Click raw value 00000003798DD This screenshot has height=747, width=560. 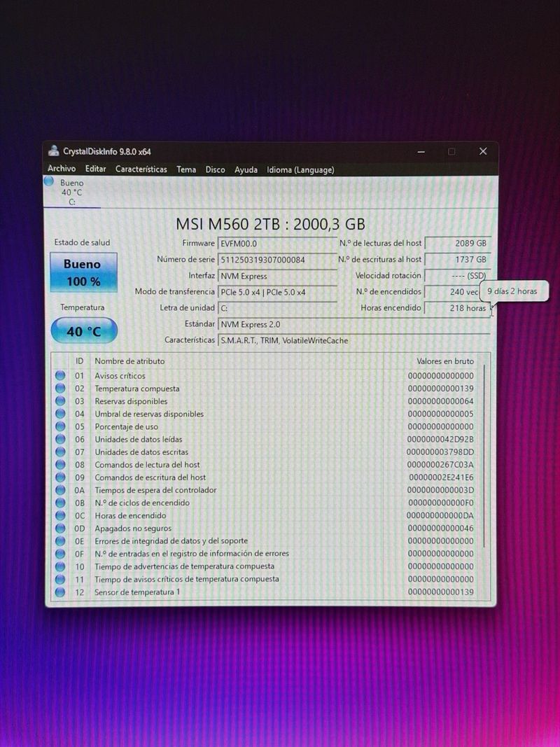(440, 452)
